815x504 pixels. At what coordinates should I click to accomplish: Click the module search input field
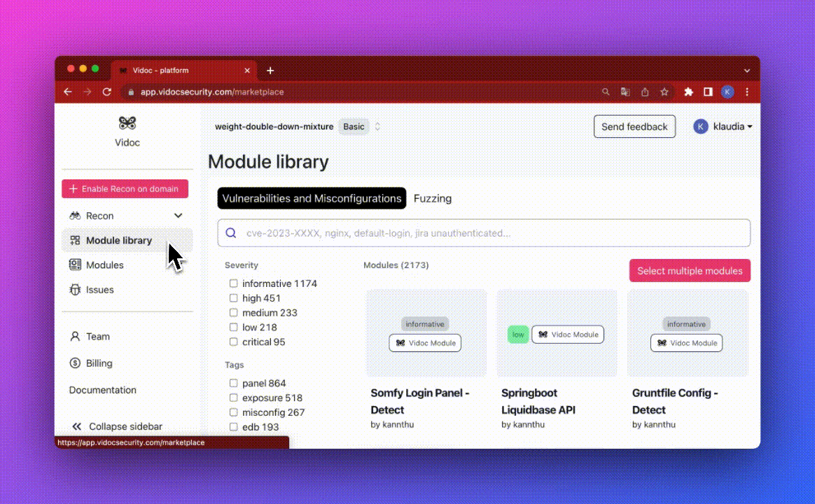click(x=490, y=233)
